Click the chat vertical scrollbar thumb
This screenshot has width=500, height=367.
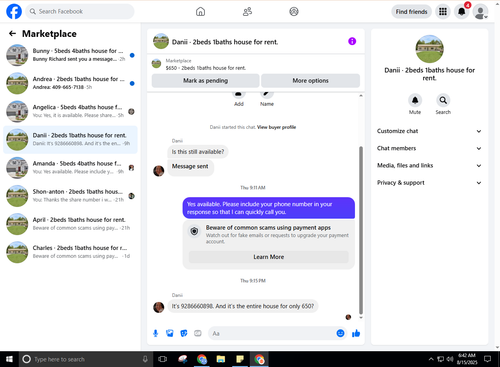point(361,230)
